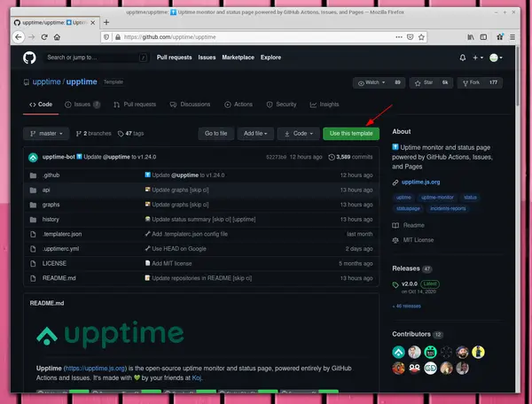Image resolution: width=532 pixels, height=404 pixels.
Task: Open the notifications bell
Action: [x=462, y=58]
